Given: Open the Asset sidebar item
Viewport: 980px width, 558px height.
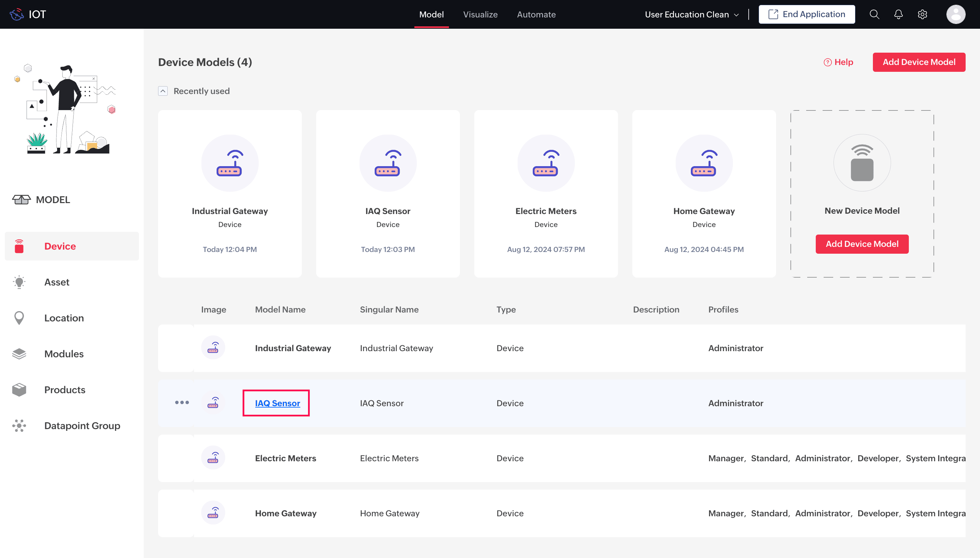Looking at the screenshot, I should (x=57, y=282).
